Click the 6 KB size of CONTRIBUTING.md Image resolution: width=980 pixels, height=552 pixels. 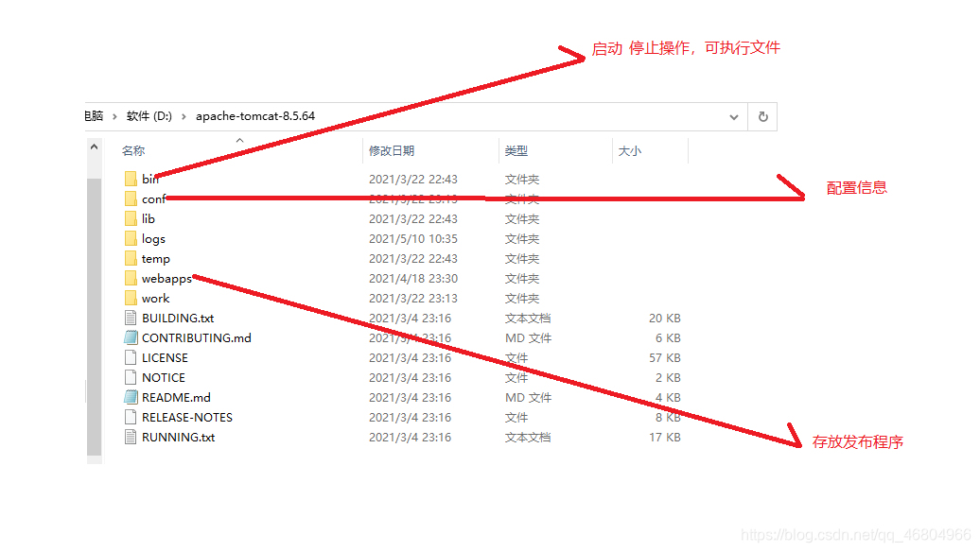pyautogui.click(x=668, y=337)
